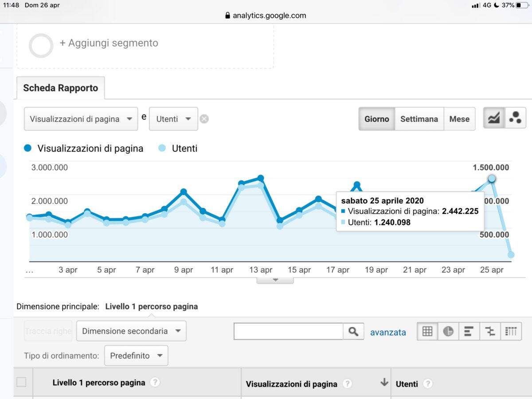This screenshot has height=399, width=532.
Task: Switch to line chart view icon
Action: click(494, 118)
